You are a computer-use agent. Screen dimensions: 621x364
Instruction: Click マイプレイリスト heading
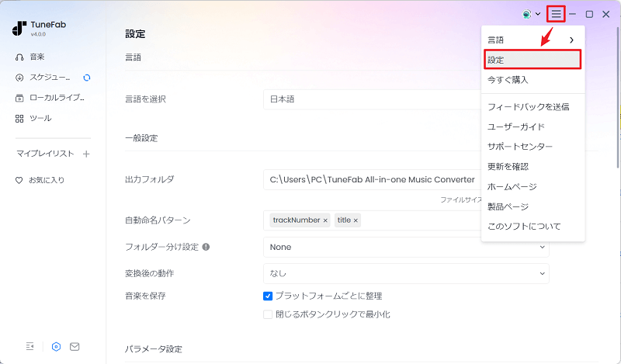click(x=45, y=154)
